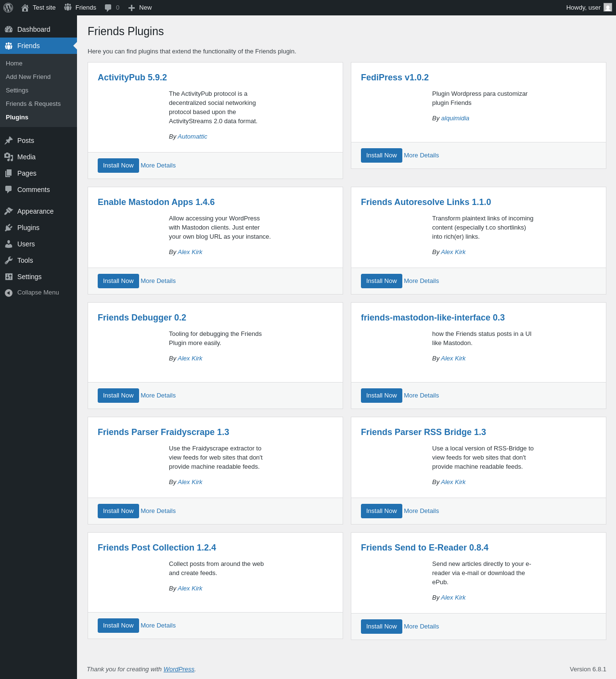View More Details for Friends Post Collection
The height and width of the screenshot is (679, 616).
(158, 626)
